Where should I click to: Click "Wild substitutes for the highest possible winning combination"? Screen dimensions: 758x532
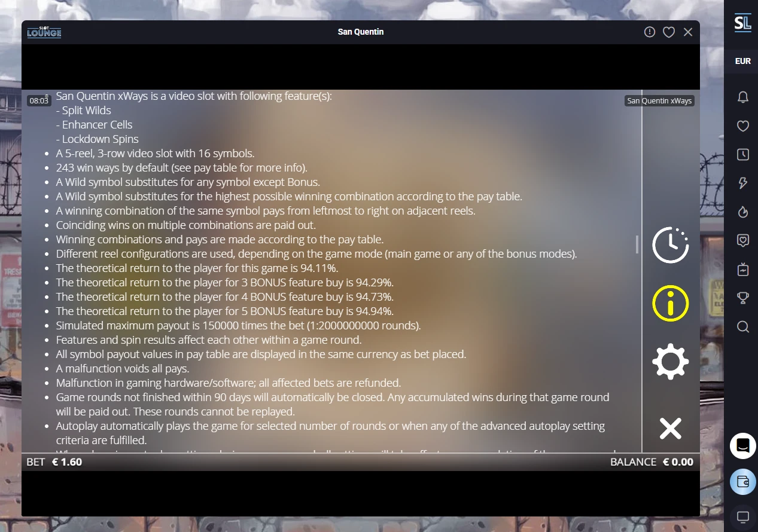[x=289, y=197]
